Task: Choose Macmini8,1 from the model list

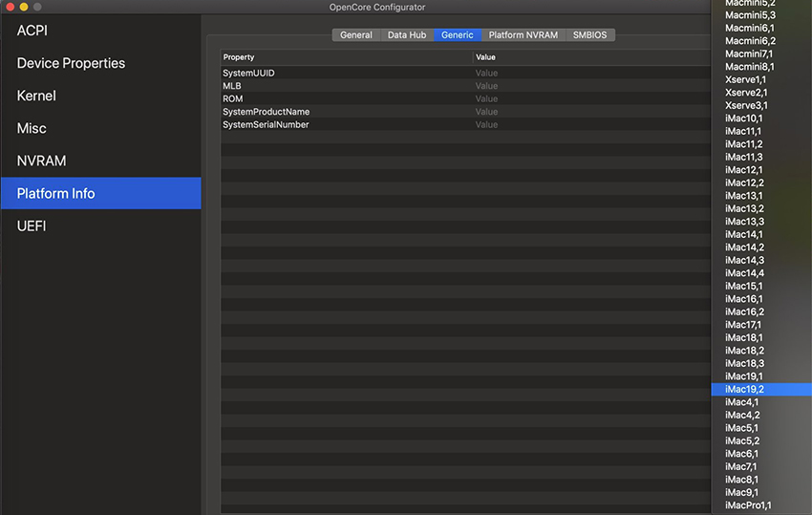Action: [x=761, y=67]
